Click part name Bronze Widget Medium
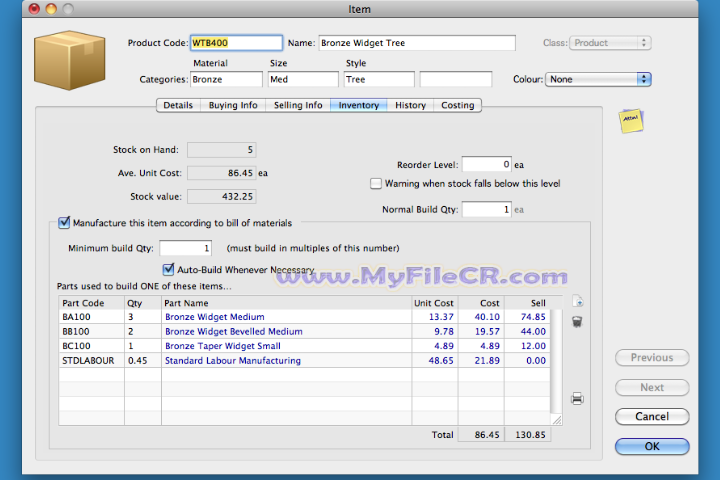 click(x=214, y=316)
